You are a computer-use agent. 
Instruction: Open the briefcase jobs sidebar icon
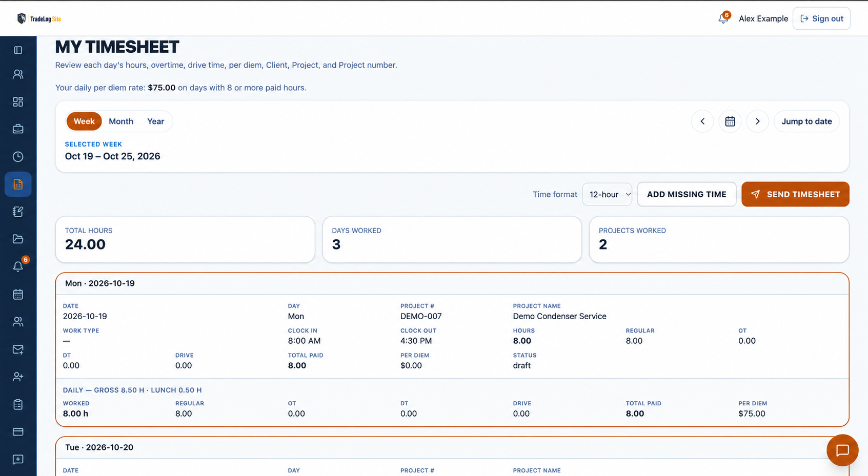[x=18, y=129]
